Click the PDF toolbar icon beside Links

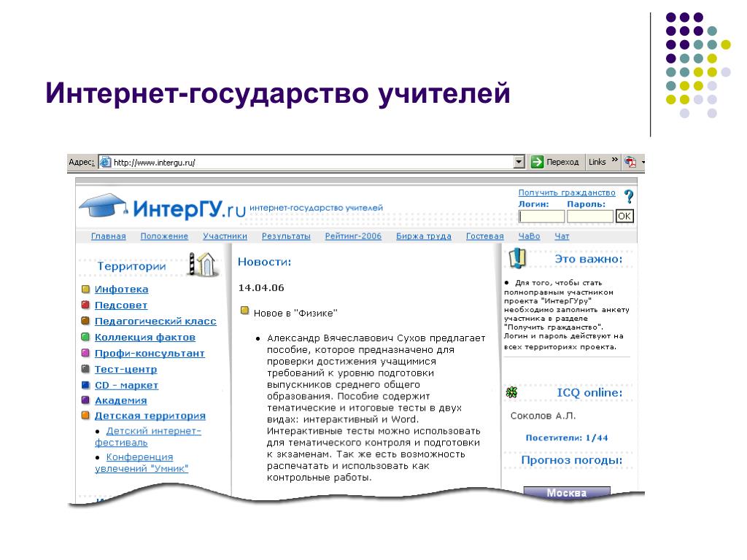[x=630, y=162]
